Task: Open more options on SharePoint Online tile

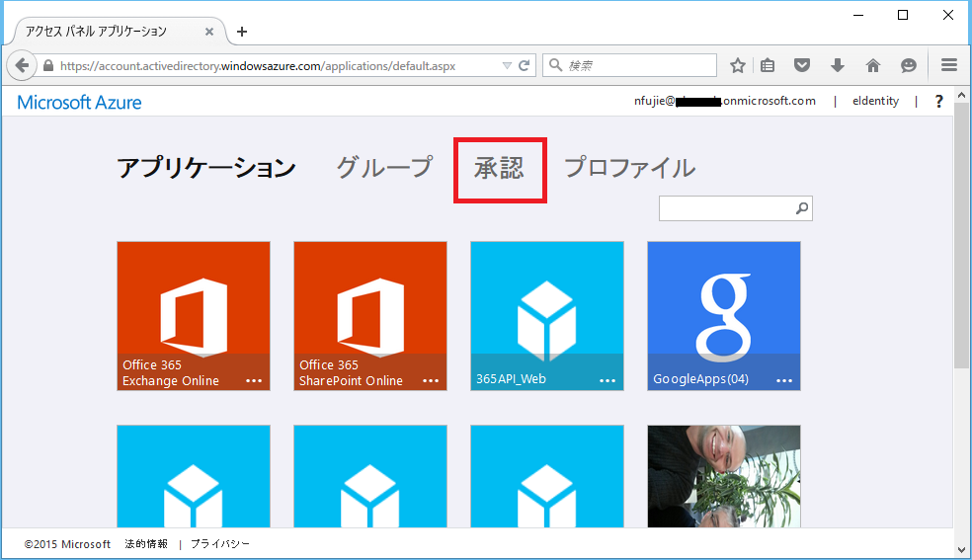Action: tap(431, 381)
